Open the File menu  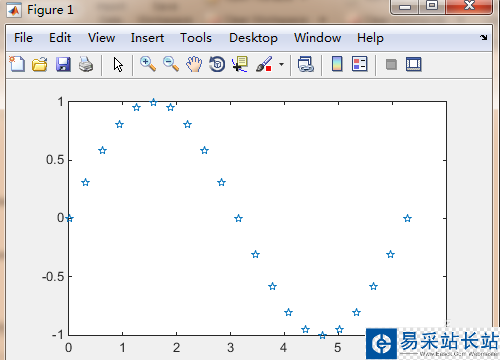(x=23, y=38)
